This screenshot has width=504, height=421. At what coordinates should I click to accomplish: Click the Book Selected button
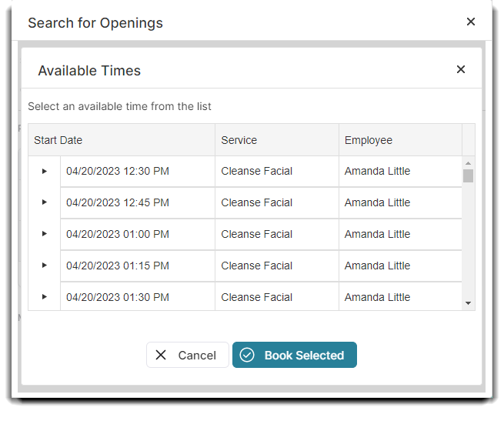coord(295,355)
